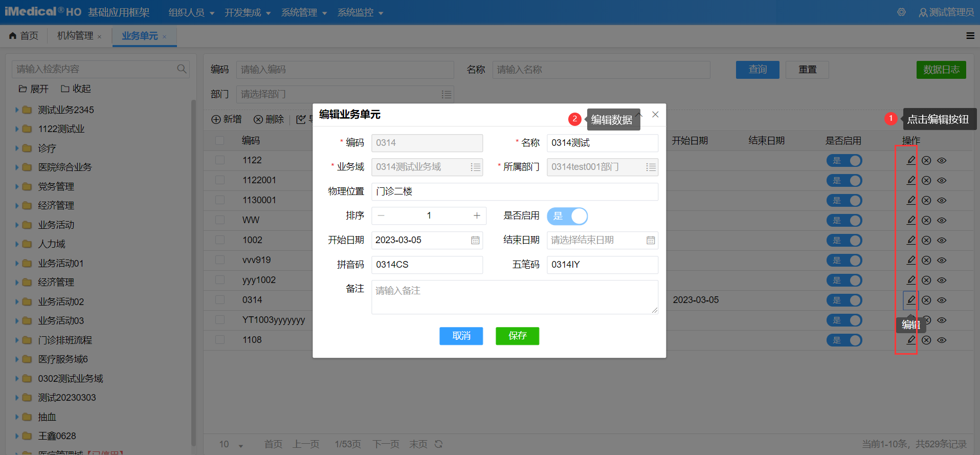View row vvv919 via eye icon
The width and height of the screenshot is (980, 455).
click(x=942, y=260)
